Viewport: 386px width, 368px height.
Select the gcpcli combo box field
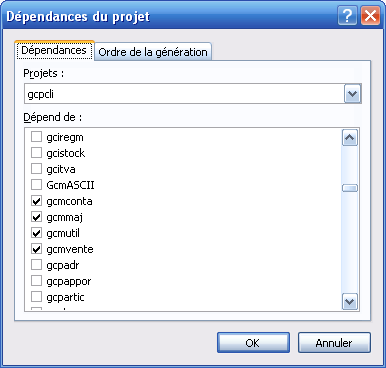tap(192, 94)
